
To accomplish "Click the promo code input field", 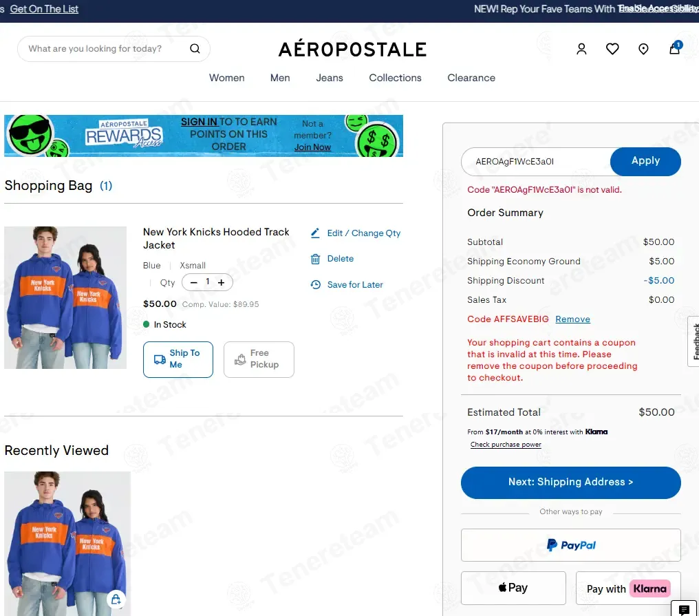I will point(536,162).
